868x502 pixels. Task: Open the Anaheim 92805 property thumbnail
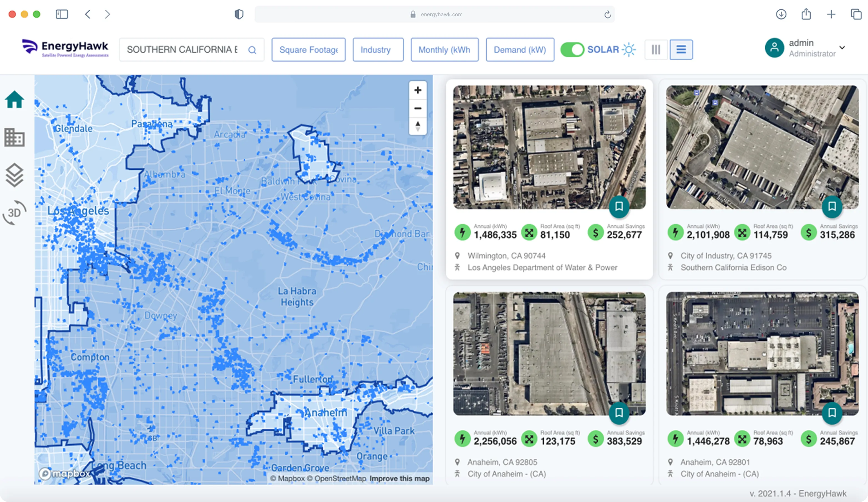(x=549, y=353)
